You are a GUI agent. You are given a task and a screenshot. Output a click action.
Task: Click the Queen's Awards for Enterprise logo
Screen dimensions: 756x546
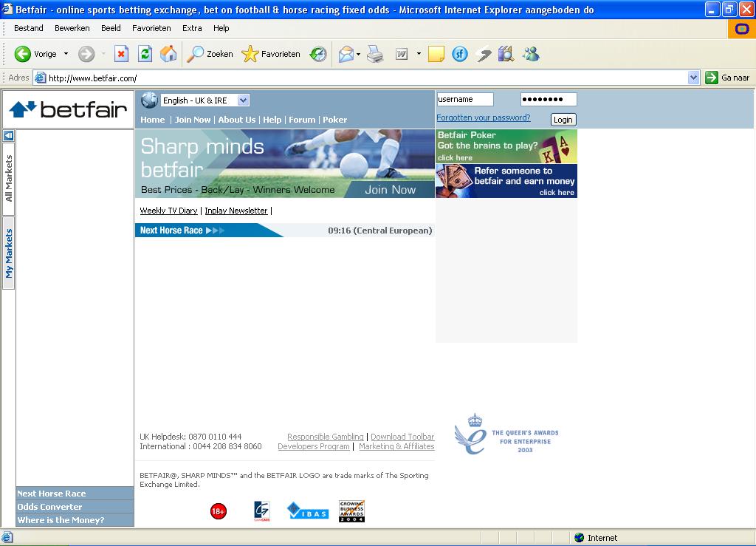click(506, 434)
